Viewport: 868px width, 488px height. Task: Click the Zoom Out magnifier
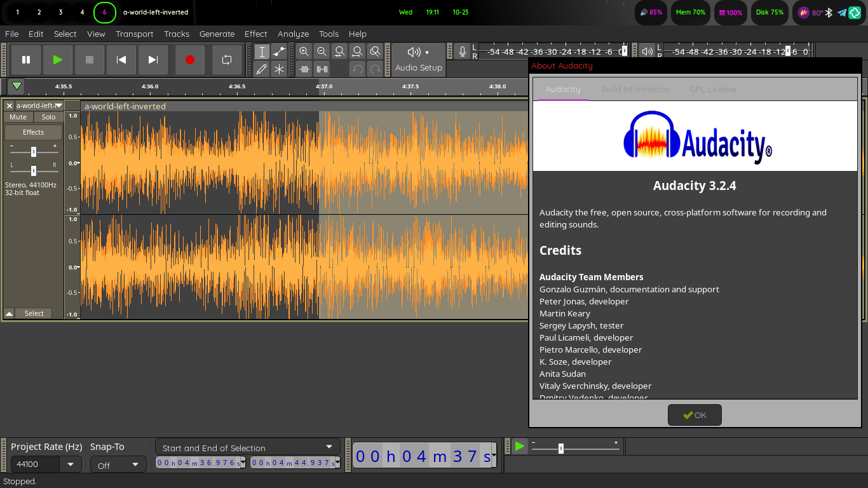pos(322,52)
